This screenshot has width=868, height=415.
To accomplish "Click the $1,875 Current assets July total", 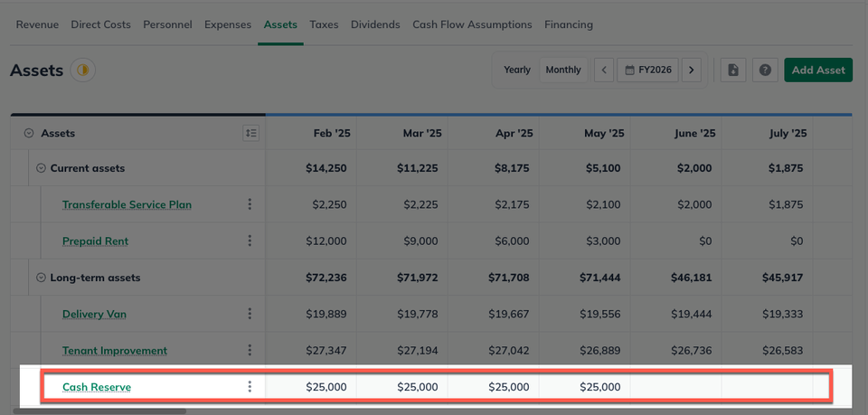I will (786, 168).
